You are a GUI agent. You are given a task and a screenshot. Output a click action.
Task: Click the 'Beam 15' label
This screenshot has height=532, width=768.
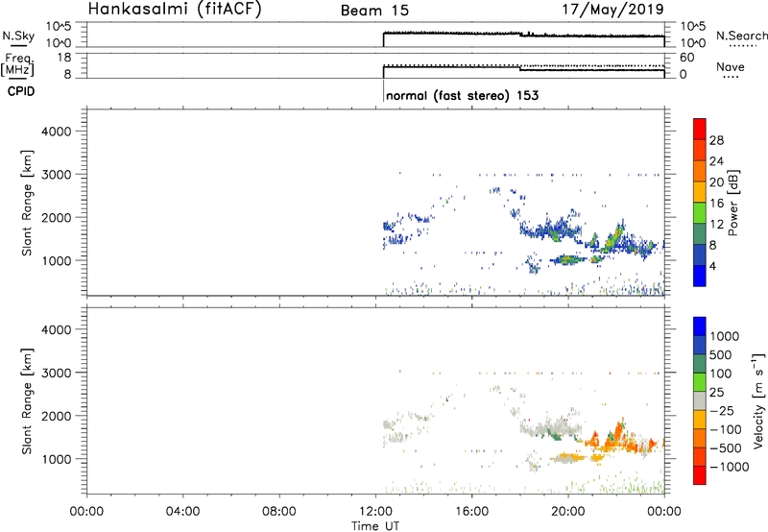pyautogui.click(x=374, y=11)
